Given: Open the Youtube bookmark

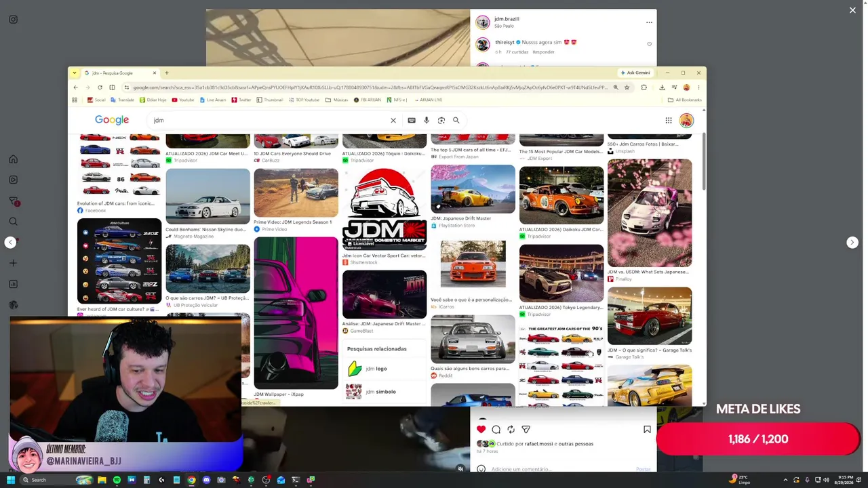Looking at the screenshot, I should [183, 100].
